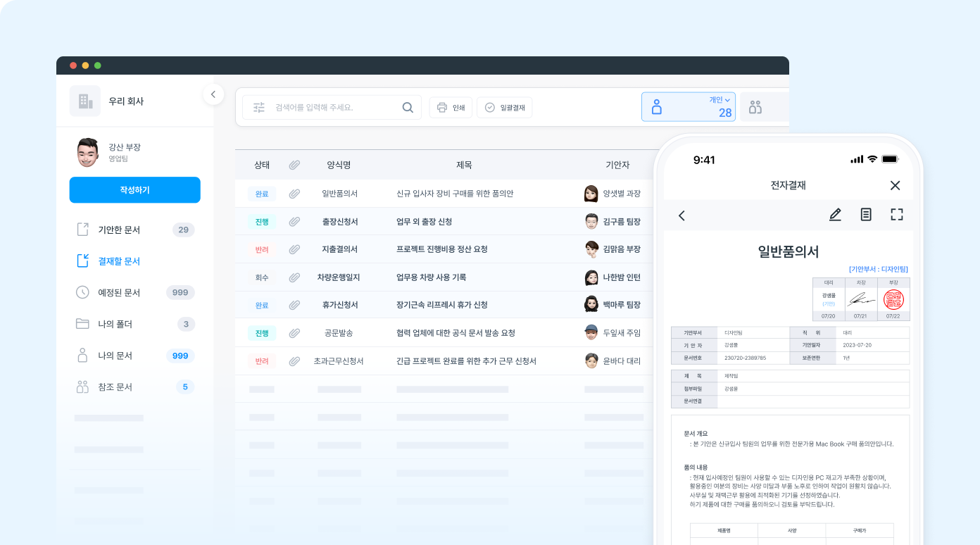Enter fullscreen mode in the 전자결재 viewer
Image resolution: width=980 pixels, height=545 pixels.
[896, 215]
